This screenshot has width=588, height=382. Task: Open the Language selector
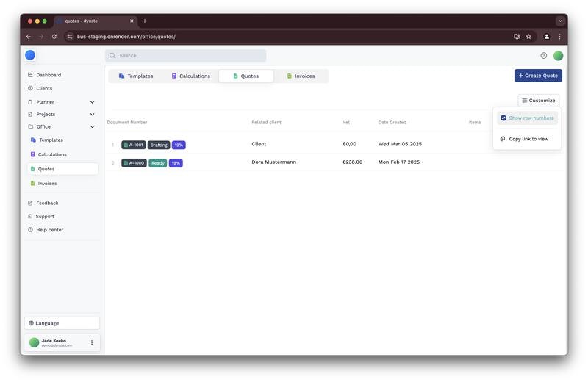(62, 323)
